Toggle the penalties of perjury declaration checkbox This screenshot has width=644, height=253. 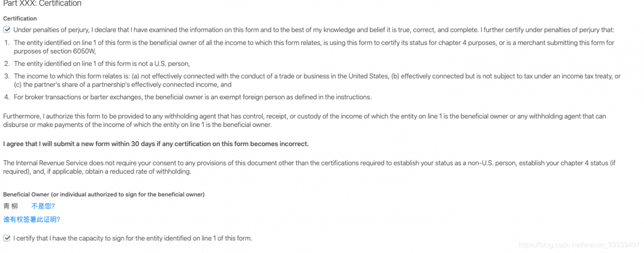(x=7, y=30)
